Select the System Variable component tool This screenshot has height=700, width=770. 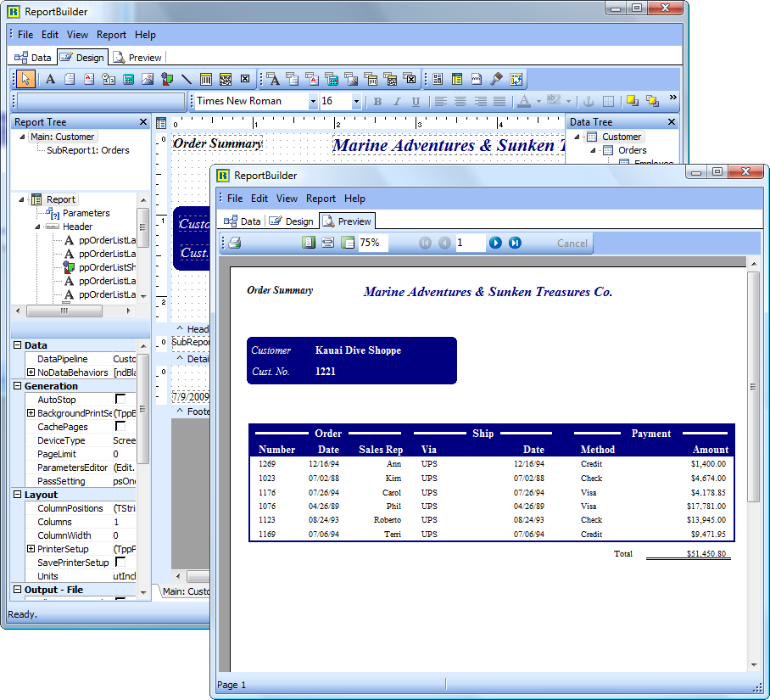[109, 79]
